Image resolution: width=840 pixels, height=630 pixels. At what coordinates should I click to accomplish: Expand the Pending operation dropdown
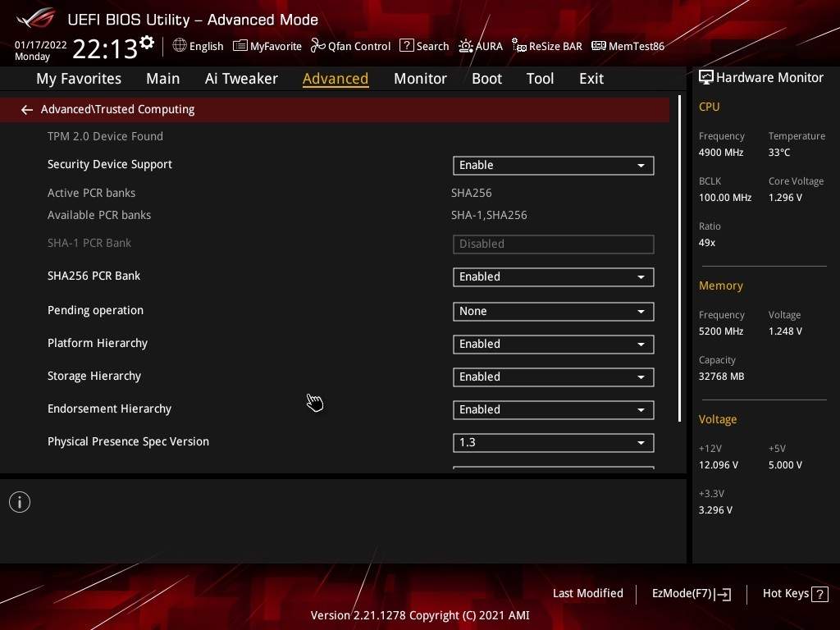(x=553, y=311)
